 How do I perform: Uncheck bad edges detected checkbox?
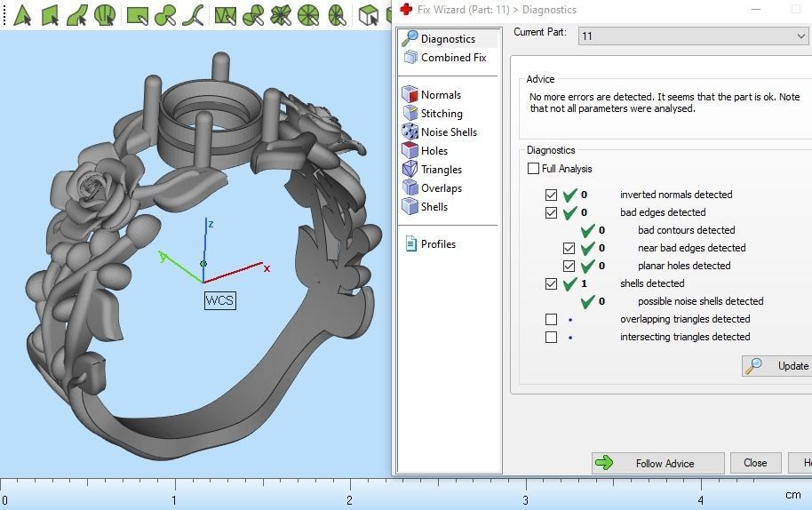(x=551, y=212)
